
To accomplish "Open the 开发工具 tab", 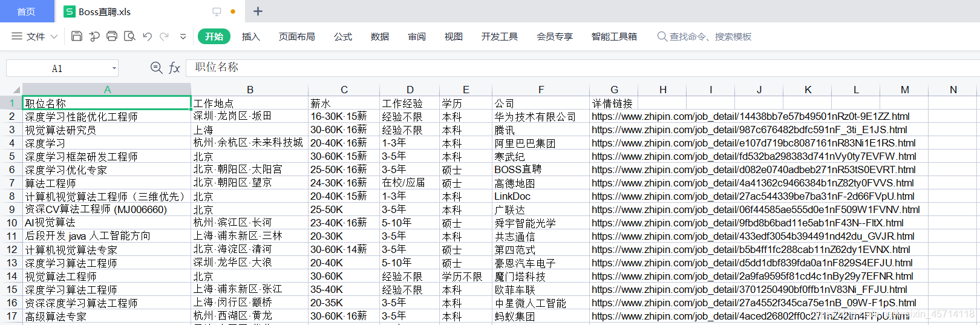I will tap(500, 36).
